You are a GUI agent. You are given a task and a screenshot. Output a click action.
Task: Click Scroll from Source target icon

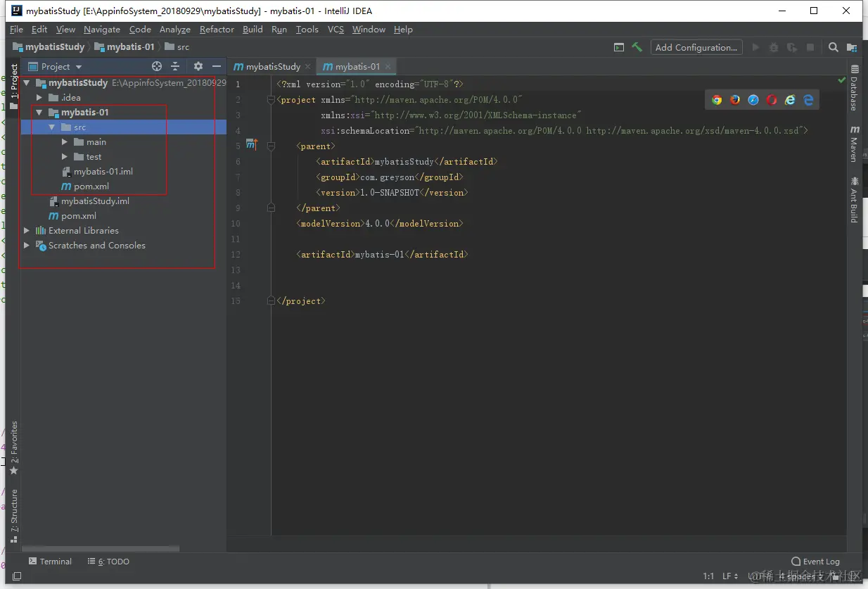tap(157, 66)
